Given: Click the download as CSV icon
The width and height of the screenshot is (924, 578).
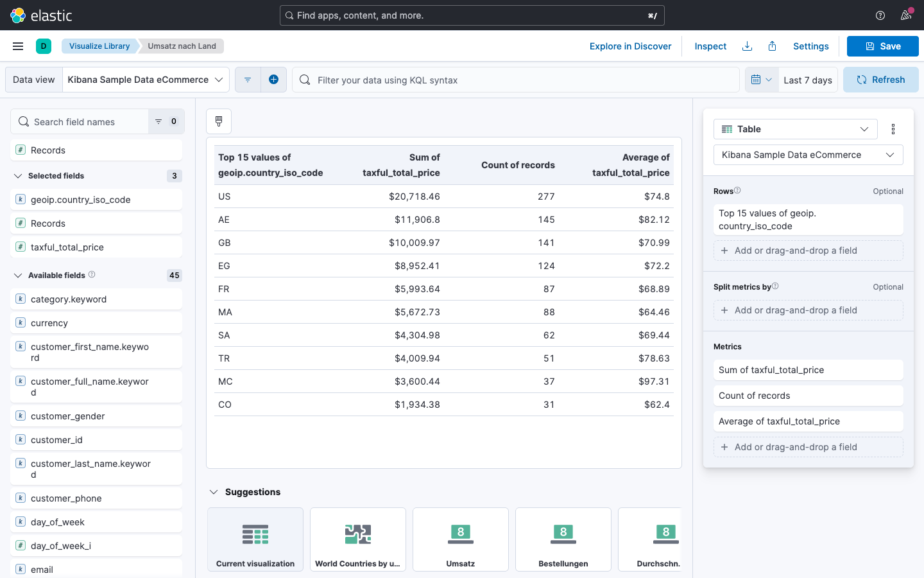Looking at the screenshot, I should point(747,46).
